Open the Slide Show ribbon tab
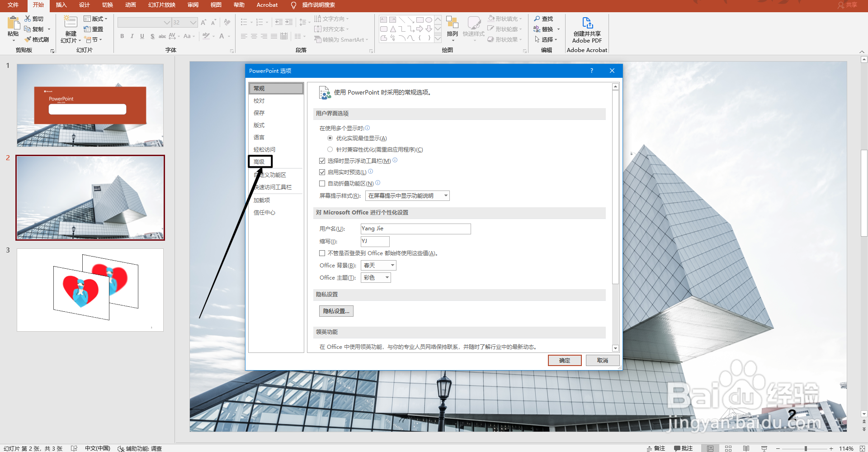The image size is (868, 452). click(x=162, y=5)
